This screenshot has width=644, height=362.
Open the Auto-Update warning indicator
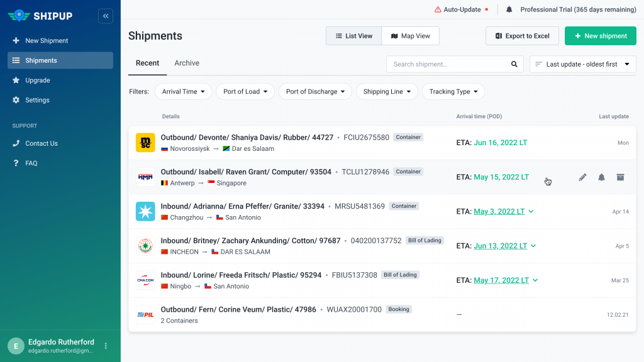[x=460, y=9]
